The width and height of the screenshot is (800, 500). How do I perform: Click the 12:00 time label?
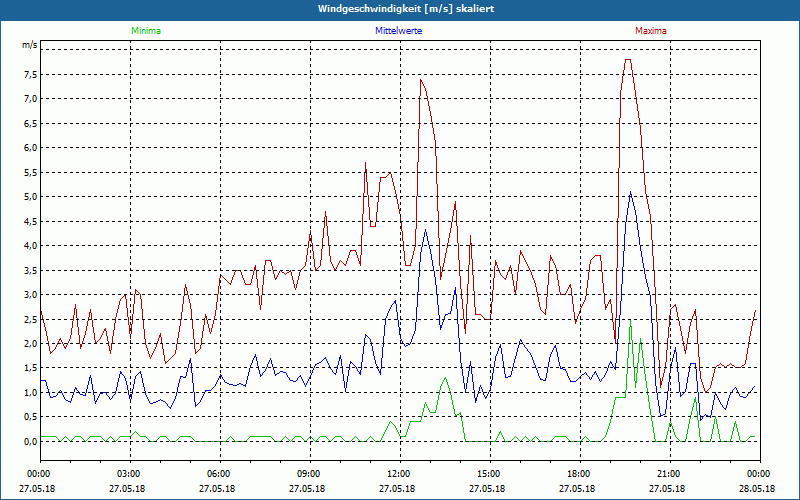click(x=397, y=474)
